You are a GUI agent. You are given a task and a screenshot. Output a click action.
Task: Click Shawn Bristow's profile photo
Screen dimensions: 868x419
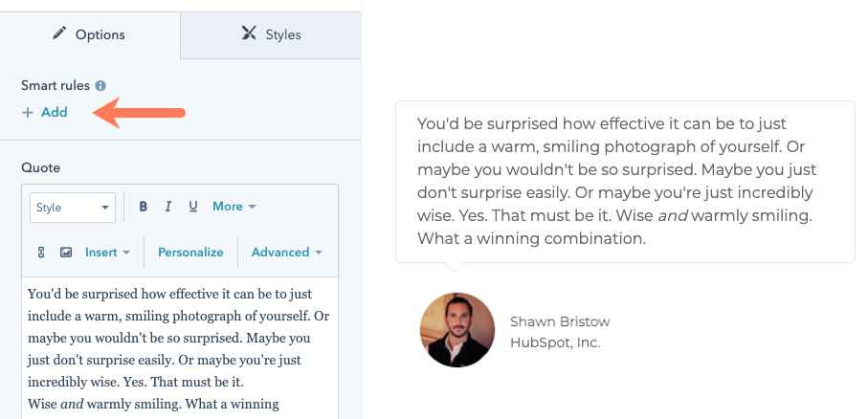[x=457, y=330]
